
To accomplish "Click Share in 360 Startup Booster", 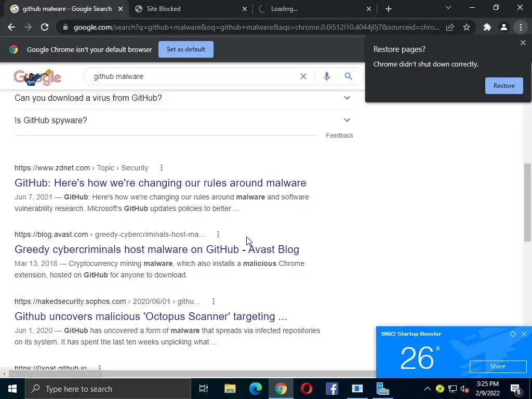I will [x=498, y=366].
